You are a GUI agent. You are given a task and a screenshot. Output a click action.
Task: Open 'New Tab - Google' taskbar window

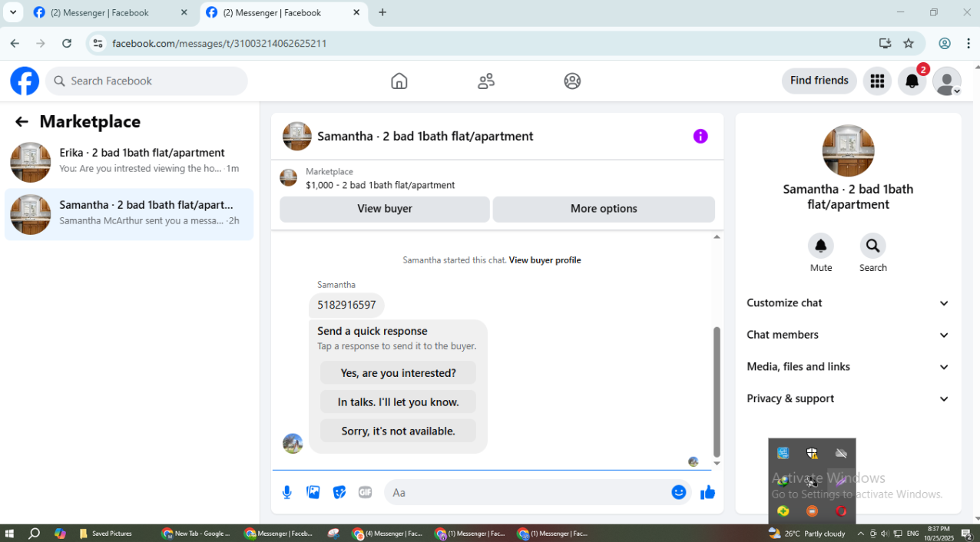point(197,534)
